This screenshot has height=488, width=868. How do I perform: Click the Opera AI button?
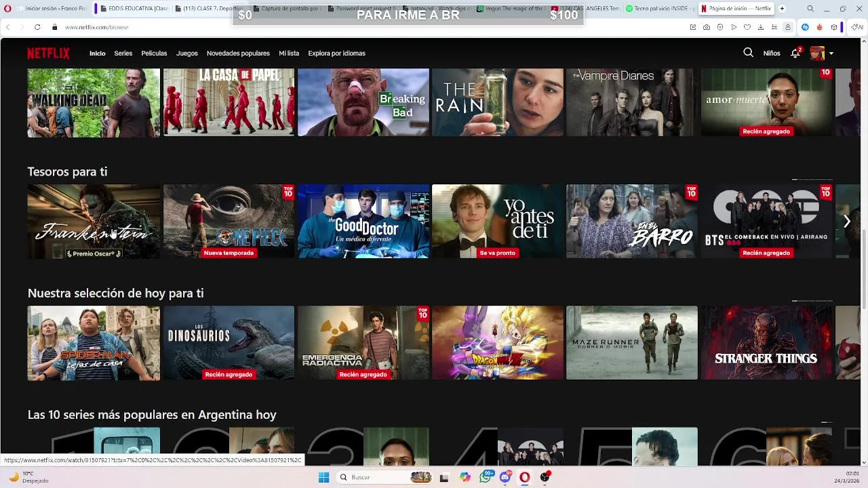857,27
